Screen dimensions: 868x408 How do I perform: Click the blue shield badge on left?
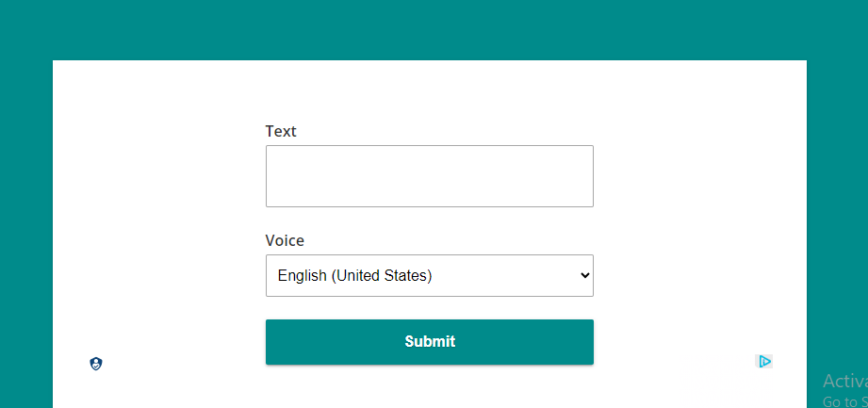(96, 364)
